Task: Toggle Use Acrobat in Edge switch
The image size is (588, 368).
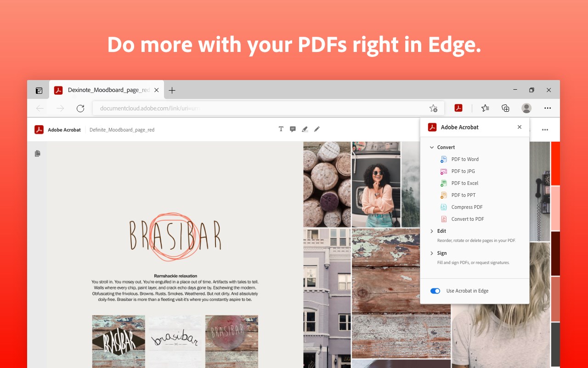Action: [x=435, y=291]
